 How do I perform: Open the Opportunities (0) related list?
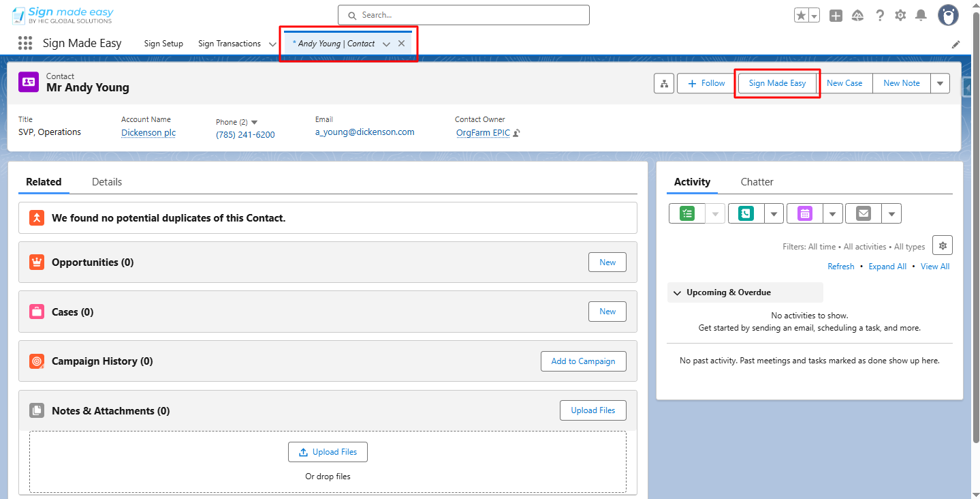(93, 262)
